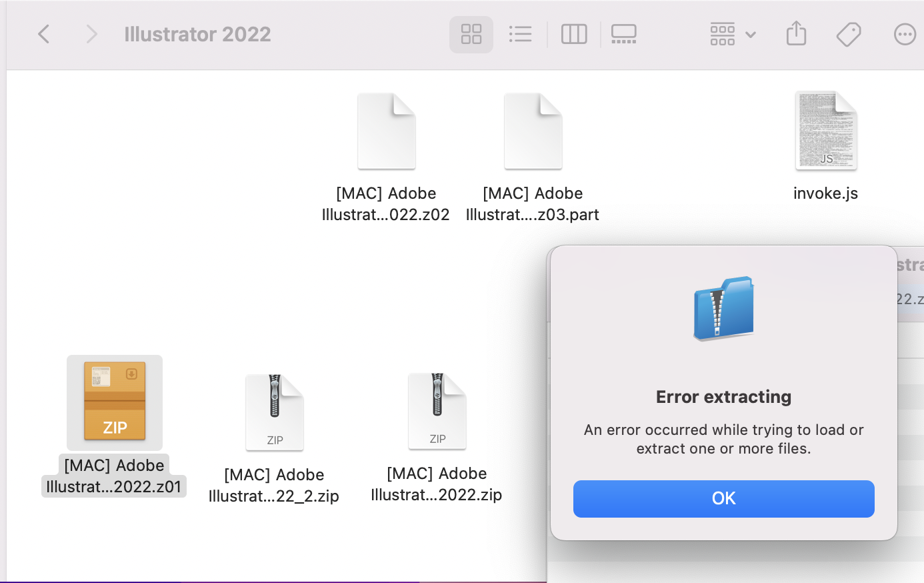Open the Group By dropdown in toolbar

coord(733,34)
